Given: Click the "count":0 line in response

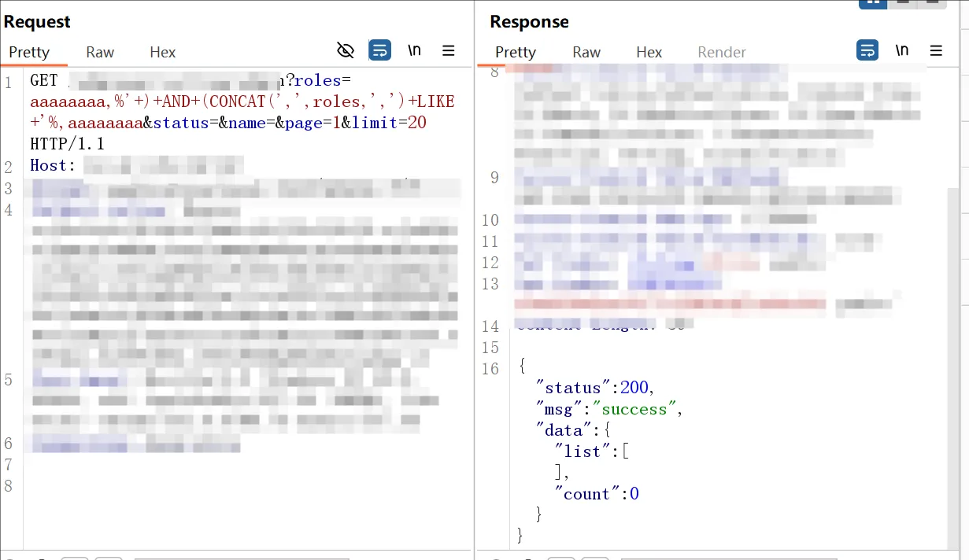Looking at the screenshot, I should click(597, 494).
